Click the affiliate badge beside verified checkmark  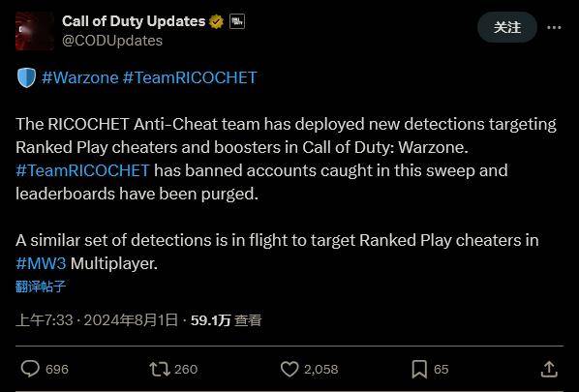click(x=237, y=21)
